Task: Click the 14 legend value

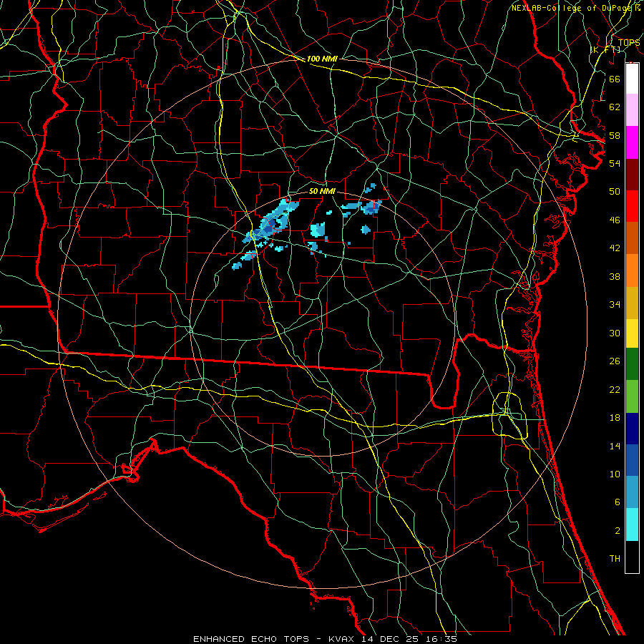Action: pos(615,446)
